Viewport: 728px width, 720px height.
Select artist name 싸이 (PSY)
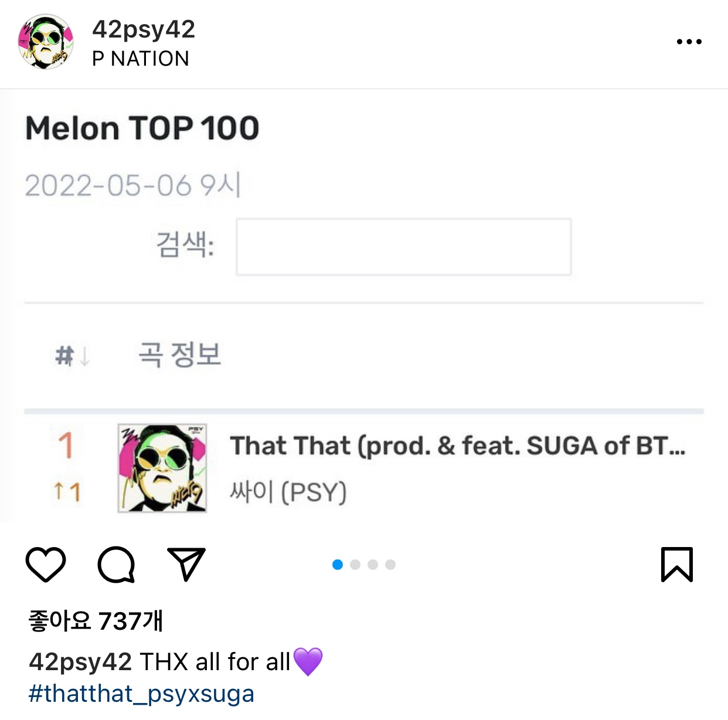(288, 492)
